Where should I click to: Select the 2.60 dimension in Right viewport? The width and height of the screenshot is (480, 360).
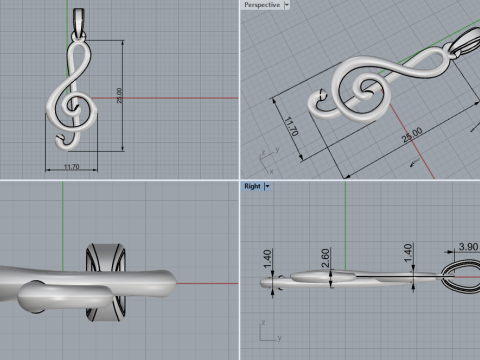[326, 258]
